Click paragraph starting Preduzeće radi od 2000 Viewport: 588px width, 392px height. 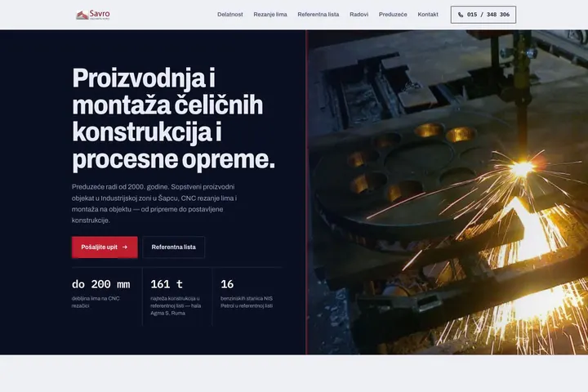point(154,203)
